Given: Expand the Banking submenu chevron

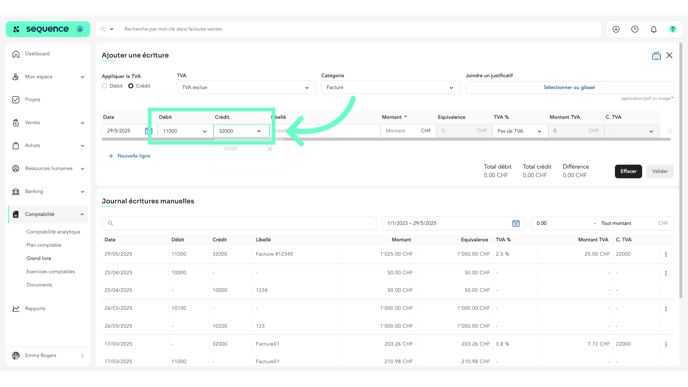Looking at the screenshot, I should click(82, 192).
